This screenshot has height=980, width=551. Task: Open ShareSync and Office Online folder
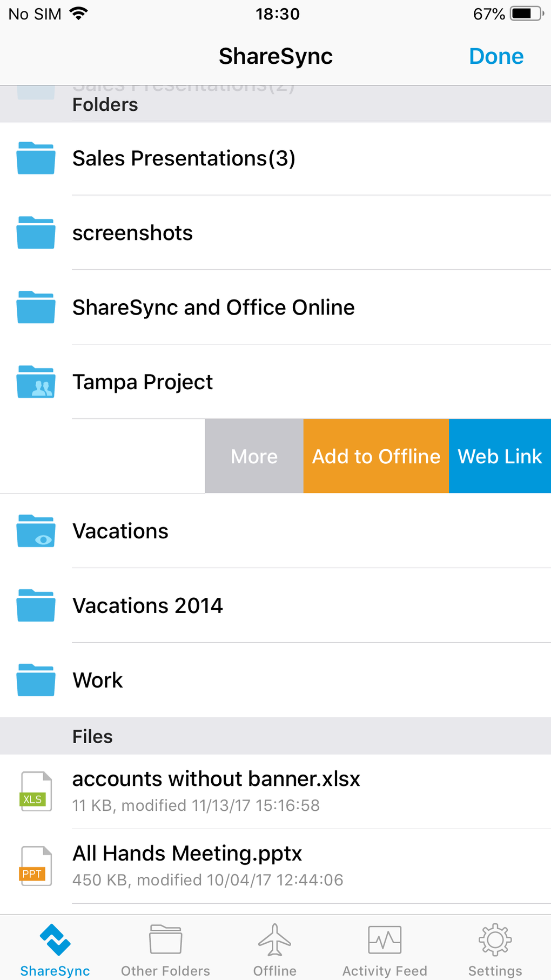[213, 308]
